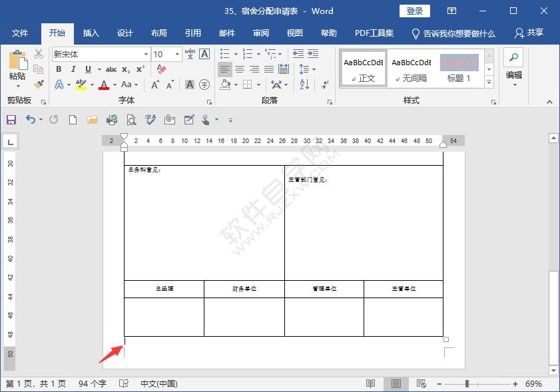Toggle italic formatting
This screenshot has width=560, height=392.
click(73, 69)
